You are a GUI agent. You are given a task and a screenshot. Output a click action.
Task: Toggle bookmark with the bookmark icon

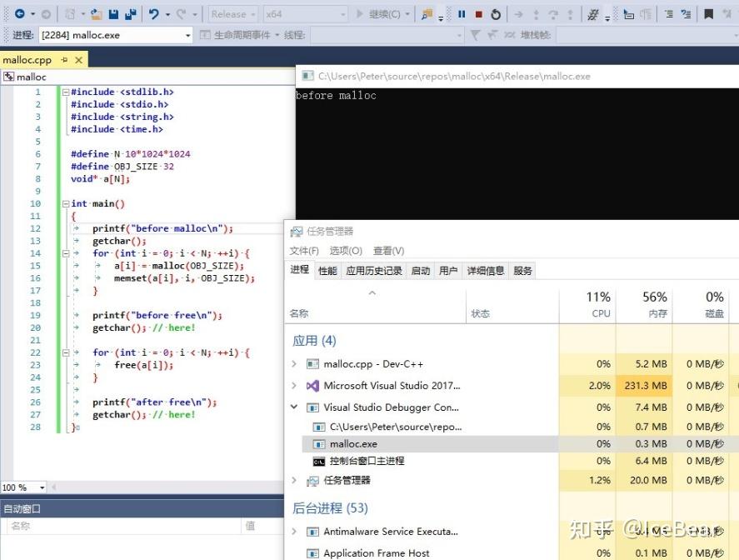pyautogui.click(x=708, y=14)
